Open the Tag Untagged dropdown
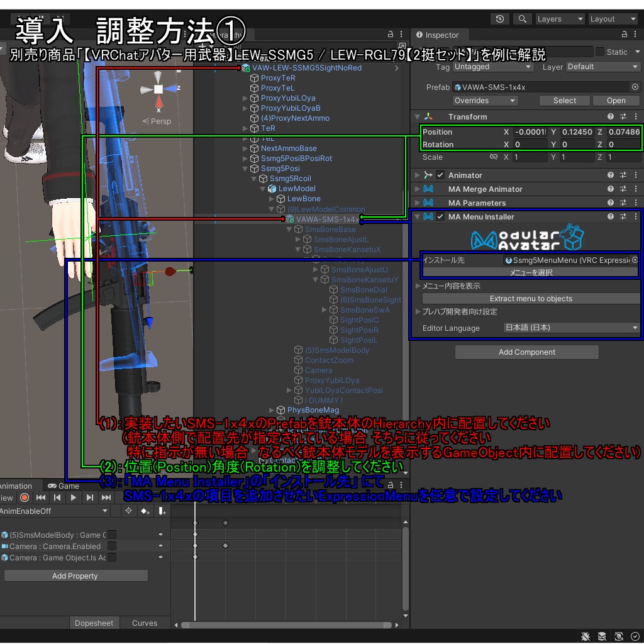The height and width of the screenshot is (644, 644). pyautogui.click(x=493, y=67)
